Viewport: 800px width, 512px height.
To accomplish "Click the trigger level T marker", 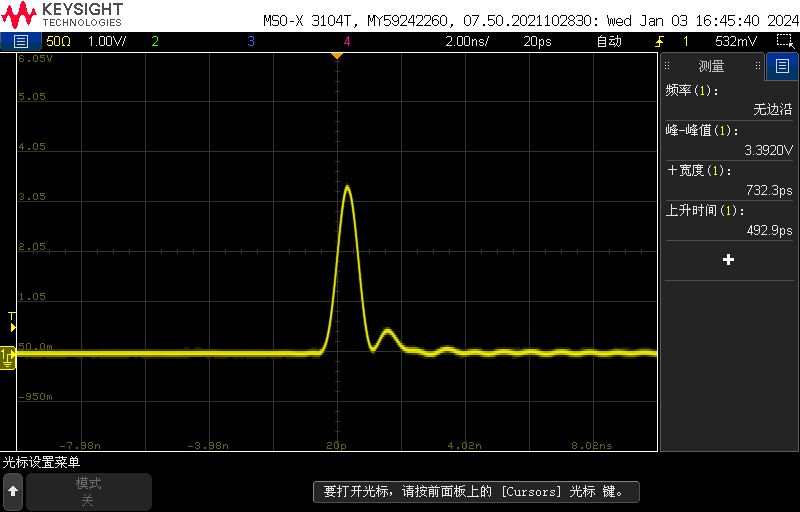I will pyautogui.click(x=12, y=321).
